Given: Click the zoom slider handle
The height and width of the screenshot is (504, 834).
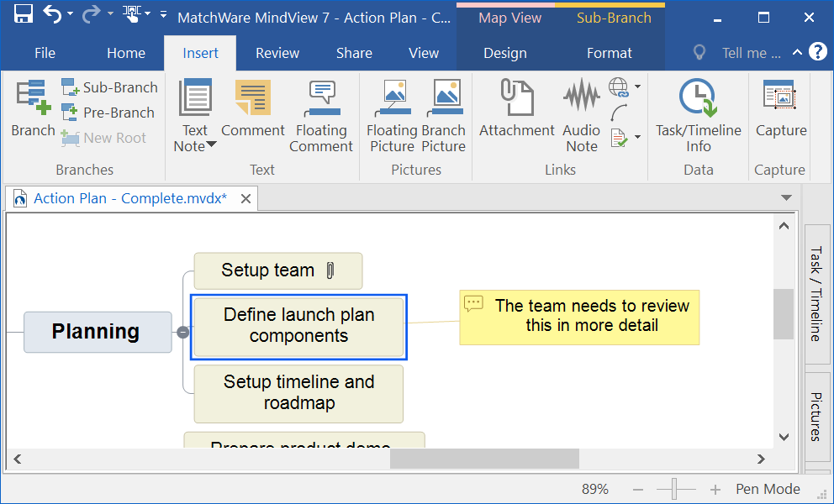Looking at the screenshot, I should click(674, 490).
